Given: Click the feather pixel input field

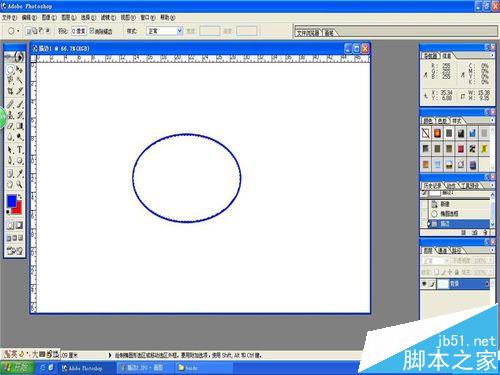Looking at the screenshot, I should [79, 31].
